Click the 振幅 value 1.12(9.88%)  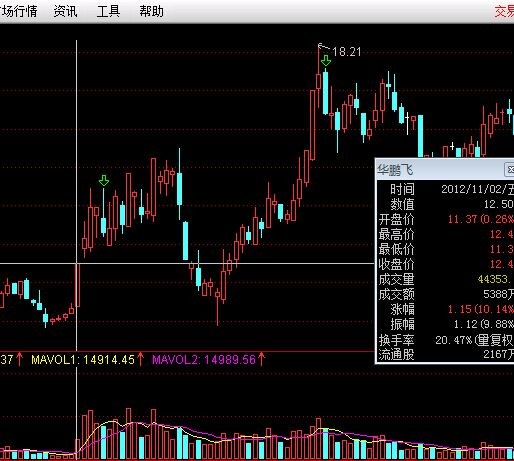[x=484, y=324]
